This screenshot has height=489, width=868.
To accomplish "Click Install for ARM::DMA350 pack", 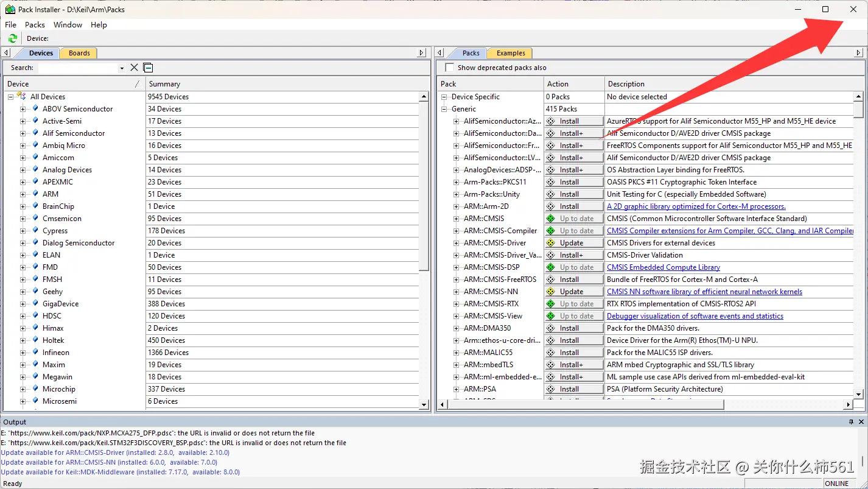I will coord(574,328).
